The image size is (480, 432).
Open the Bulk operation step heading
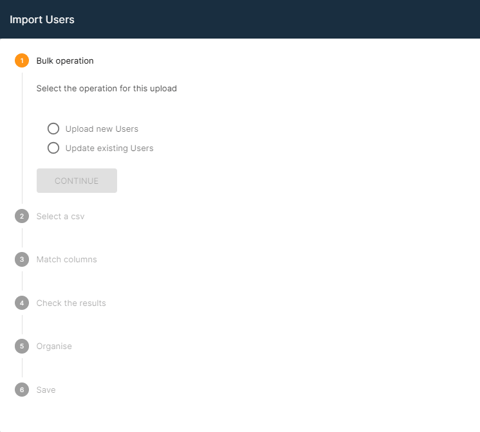point(65,61)
